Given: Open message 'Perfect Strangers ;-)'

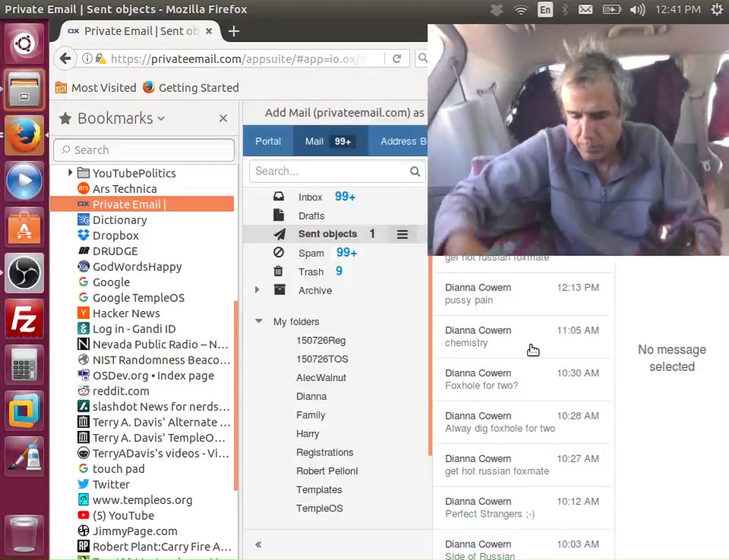Looking at the screenshot, I should click(x=522, y=508).
